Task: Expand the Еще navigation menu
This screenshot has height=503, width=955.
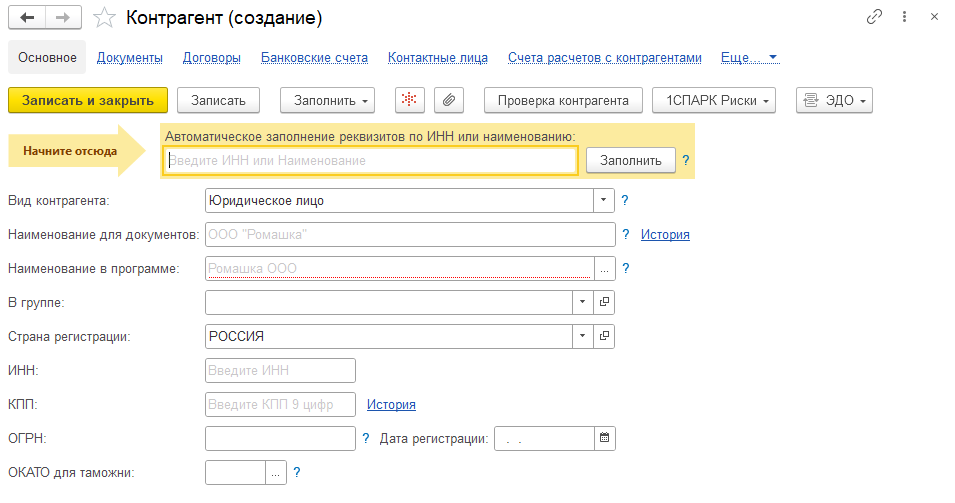Action: point(749,57)
